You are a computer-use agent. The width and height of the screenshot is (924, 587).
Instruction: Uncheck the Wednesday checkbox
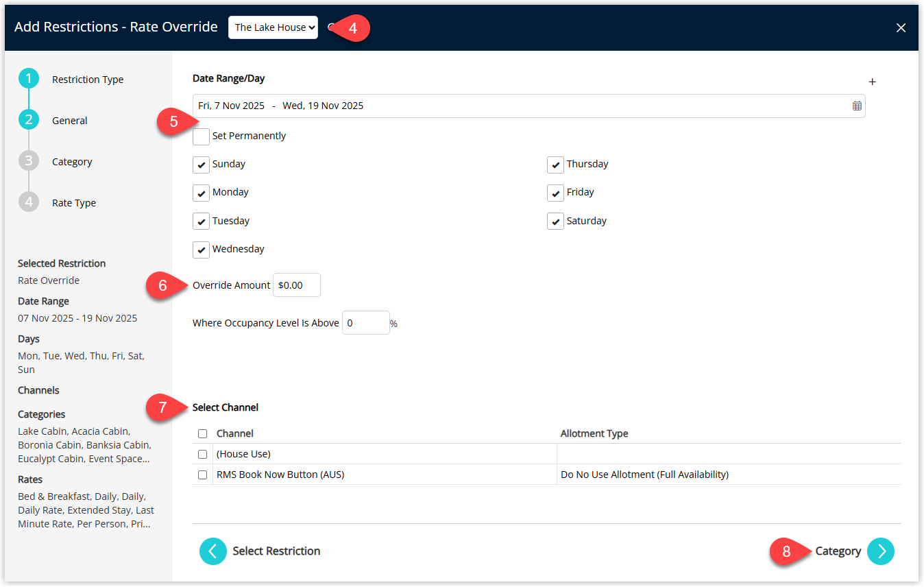coord(201,250)
